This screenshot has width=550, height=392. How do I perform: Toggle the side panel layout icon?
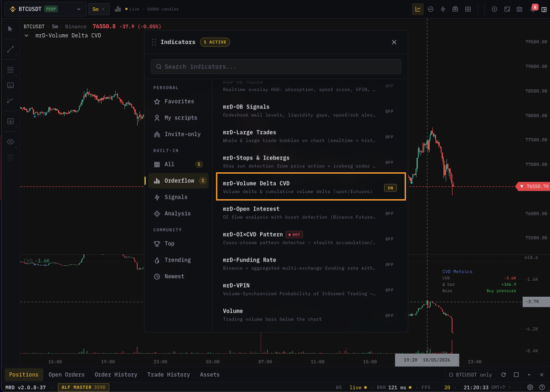544,10
